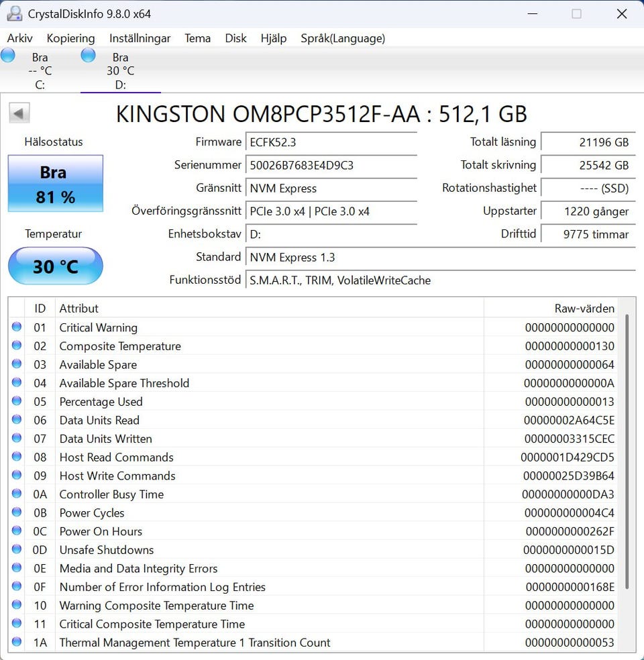Click the status dot beside Power Cycles
This screenshot has width=644, height=660.
click(17, 512)
